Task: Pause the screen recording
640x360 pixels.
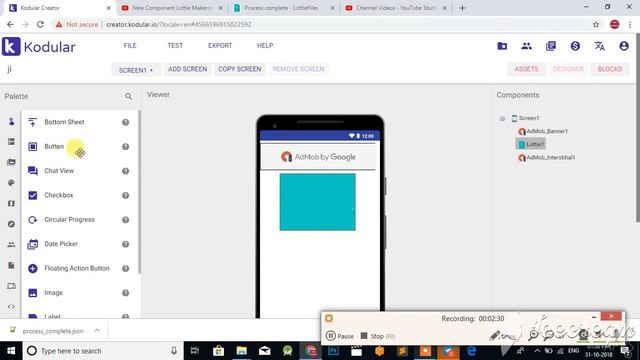Action: pos(340,336)
